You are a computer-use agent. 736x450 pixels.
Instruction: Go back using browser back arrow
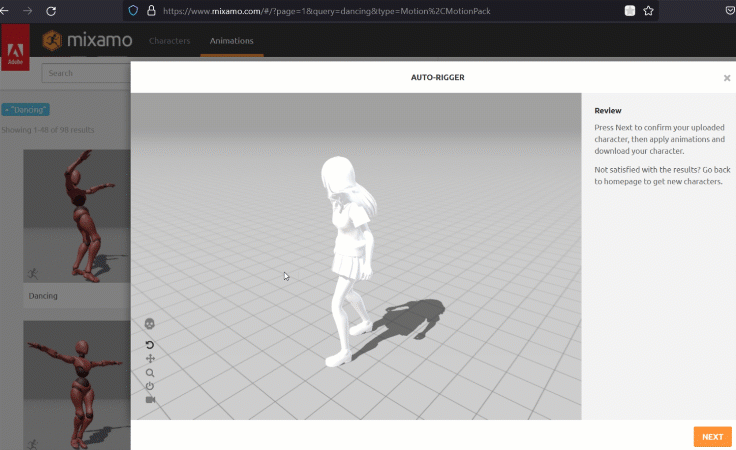tap(5, 10)
